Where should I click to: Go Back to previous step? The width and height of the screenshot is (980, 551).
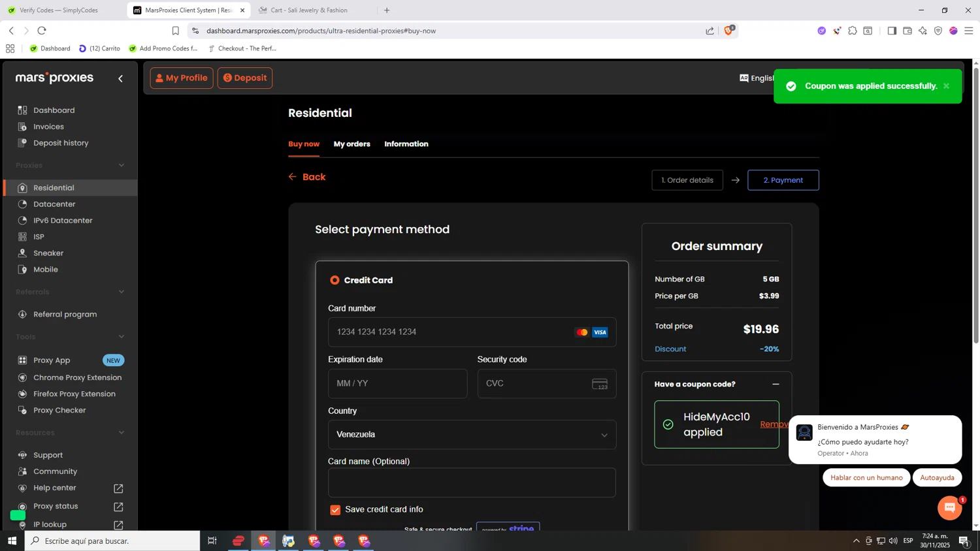(307, 177)
